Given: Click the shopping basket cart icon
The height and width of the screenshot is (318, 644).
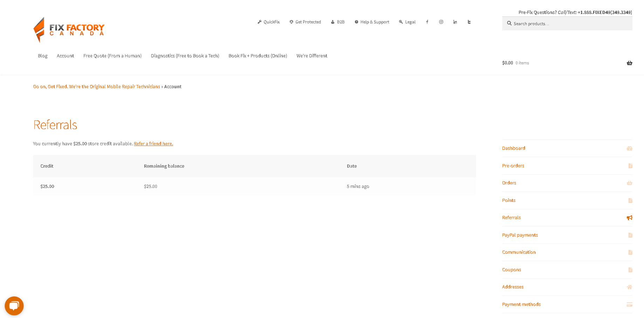Looking at the screenshot, I should (629, 63).
